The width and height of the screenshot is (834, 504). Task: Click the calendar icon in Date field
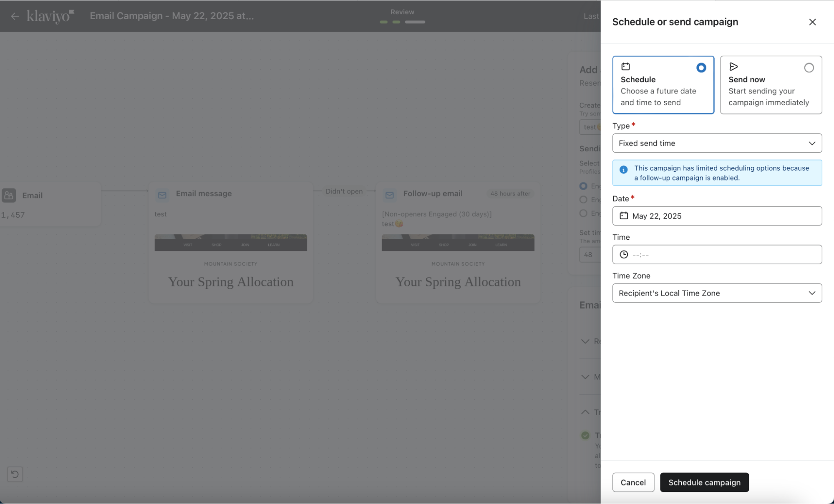coord(623,216)
